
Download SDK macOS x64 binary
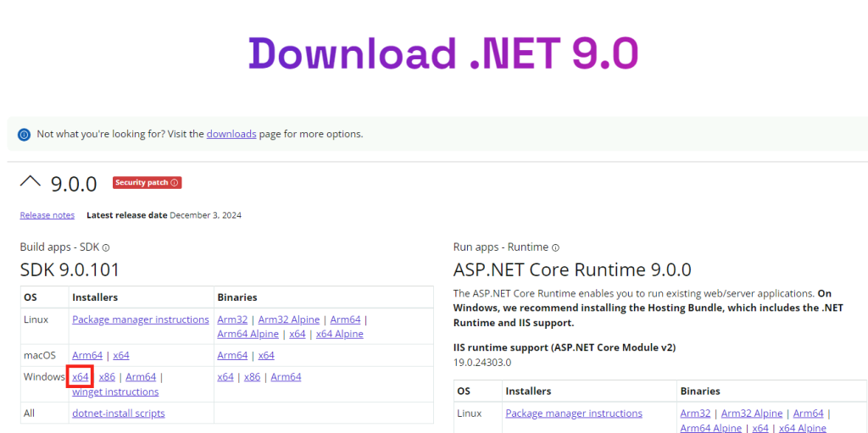tap(266, 356)
